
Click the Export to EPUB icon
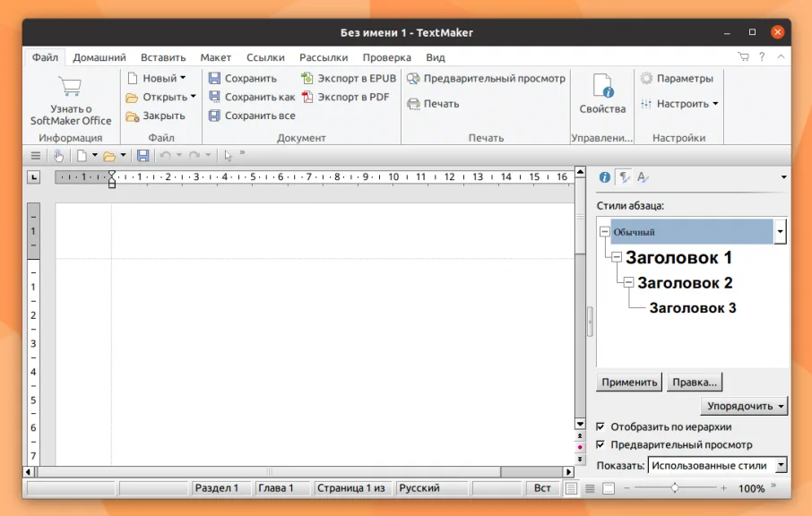[x=307, y=78]
